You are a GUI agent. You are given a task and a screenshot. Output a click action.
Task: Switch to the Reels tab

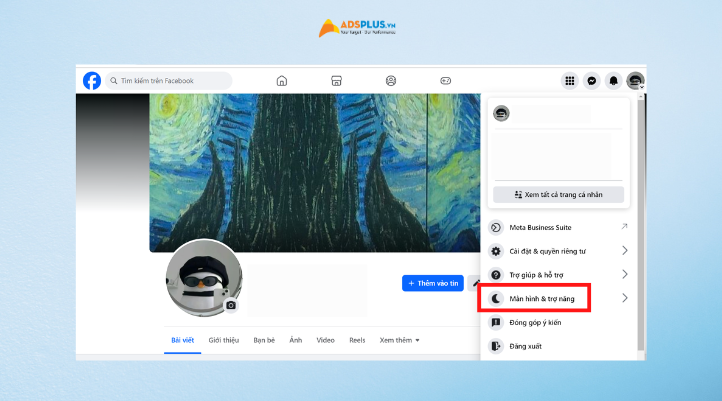357,340
